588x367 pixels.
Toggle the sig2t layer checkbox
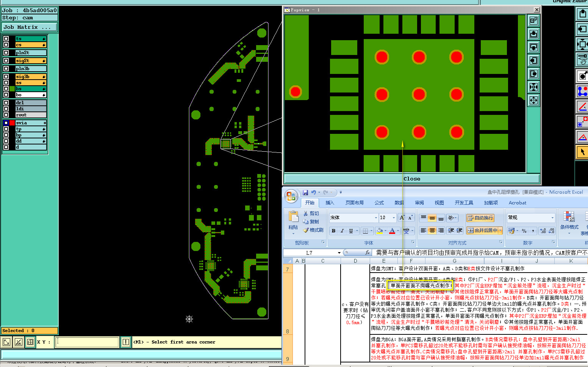click(x=6, y=61)
